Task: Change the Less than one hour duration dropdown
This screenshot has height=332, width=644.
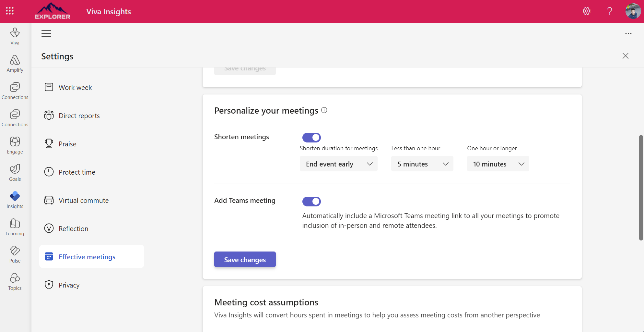Action: point(422,164)
